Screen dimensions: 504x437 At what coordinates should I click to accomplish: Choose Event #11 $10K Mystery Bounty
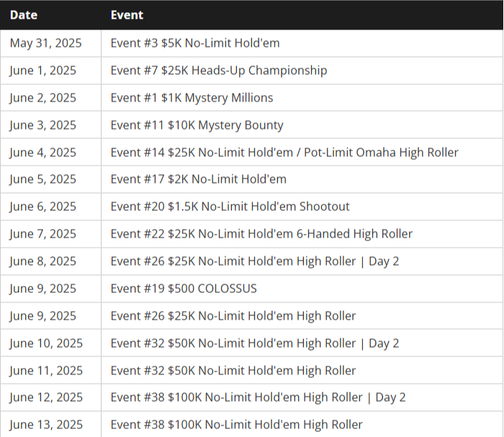pyautogui.click(x=197, y=125)
